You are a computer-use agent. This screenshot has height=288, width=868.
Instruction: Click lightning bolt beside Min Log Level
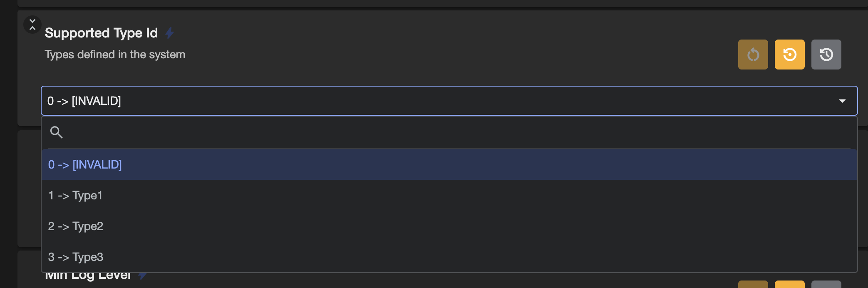(142, 276)
